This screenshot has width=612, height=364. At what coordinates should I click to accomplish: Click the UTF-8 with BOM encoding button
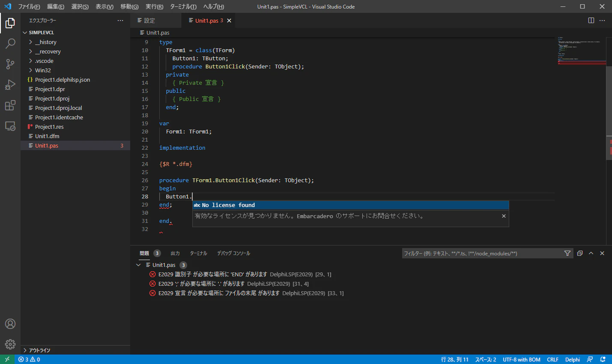[x=522, y=359]
